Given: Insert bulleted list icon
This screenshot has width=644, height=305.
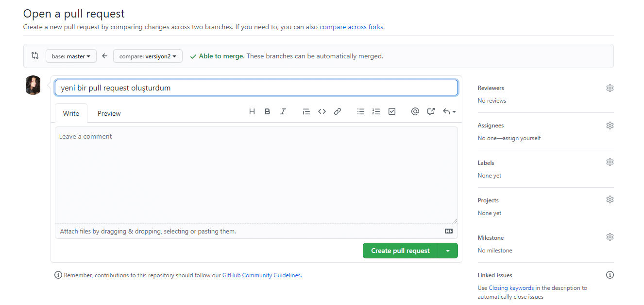Looking at the screenshot, I should 361,111.
